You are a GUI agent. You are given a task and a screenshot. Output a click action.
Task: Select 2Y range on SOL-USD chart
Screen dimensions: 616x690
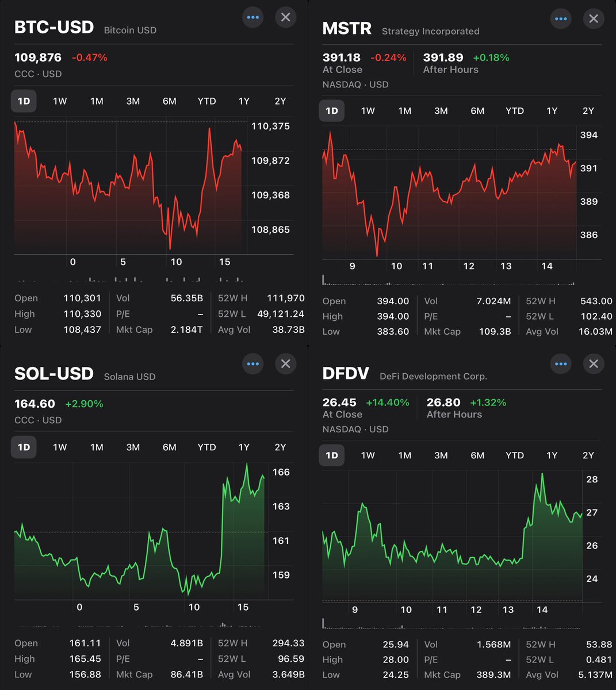click(x=280, y=447)
